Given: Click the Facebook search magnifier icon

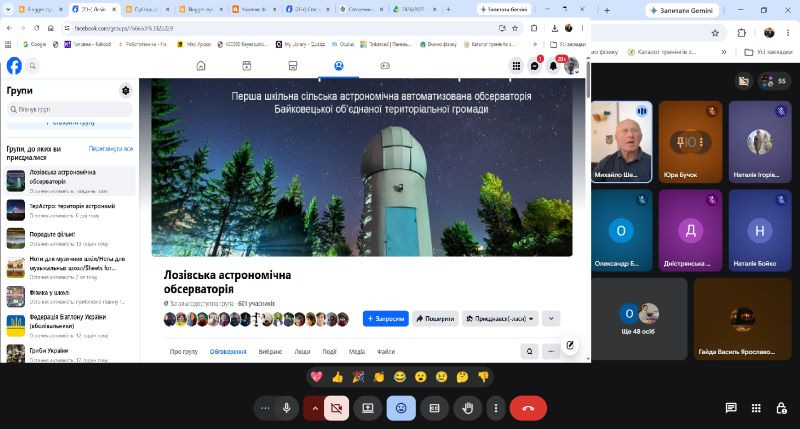Looking at the screenshot, I should [x=33, y=66].
